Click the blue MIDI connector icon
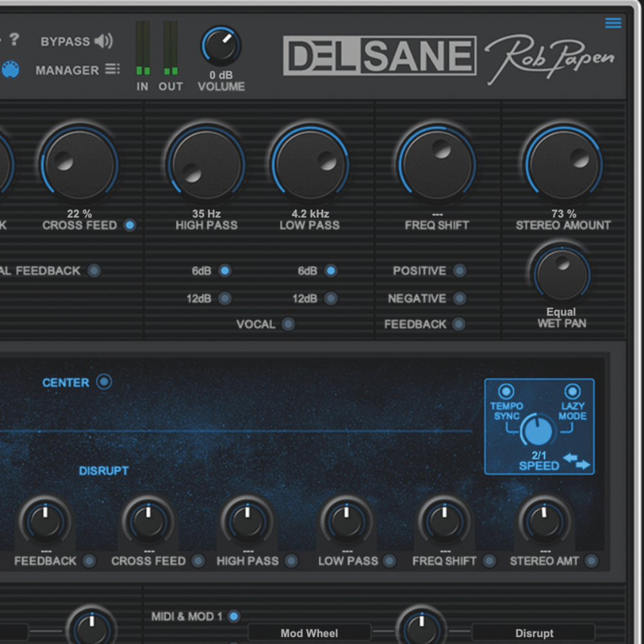 pyautogui.click(x=10, y=69)
